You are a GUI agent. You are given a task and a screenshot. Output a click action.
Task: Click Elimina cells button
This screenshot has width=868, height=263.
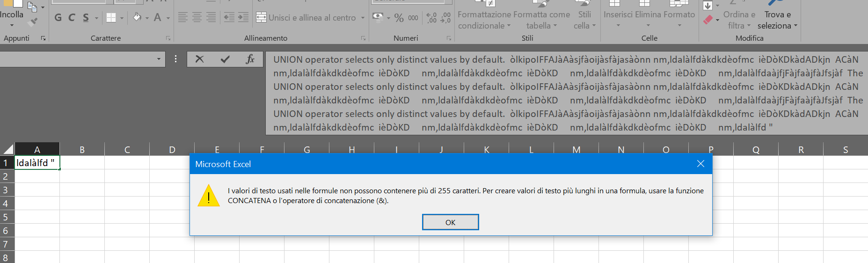[x=648, y=15]
